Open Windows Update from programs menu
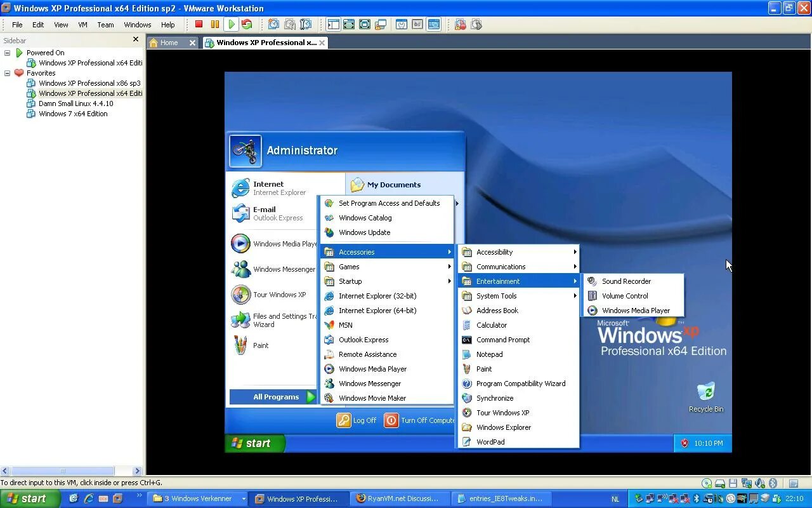The image size is (812, 508). pos(387,232)
